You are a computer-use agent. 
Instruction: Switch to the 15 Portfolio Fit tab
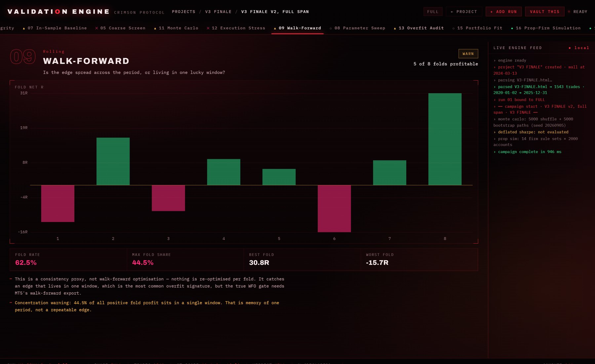click(477, 28)
